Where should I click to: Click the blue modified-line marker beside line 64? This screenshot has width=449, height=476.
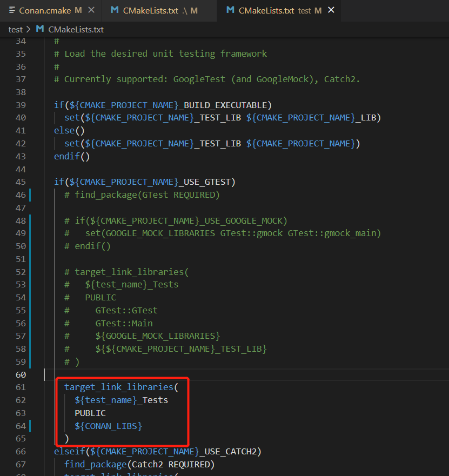point(30,426)
